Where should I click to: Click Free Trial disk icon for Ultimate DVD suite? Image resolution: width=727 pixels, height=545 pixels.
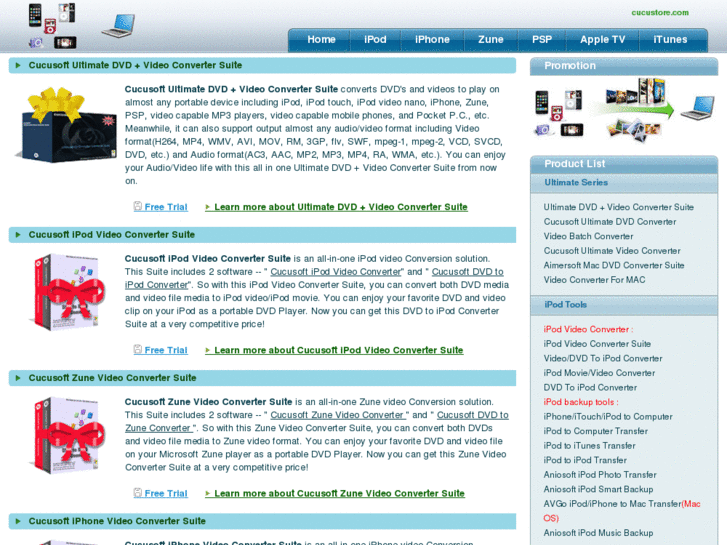[138, 206]
